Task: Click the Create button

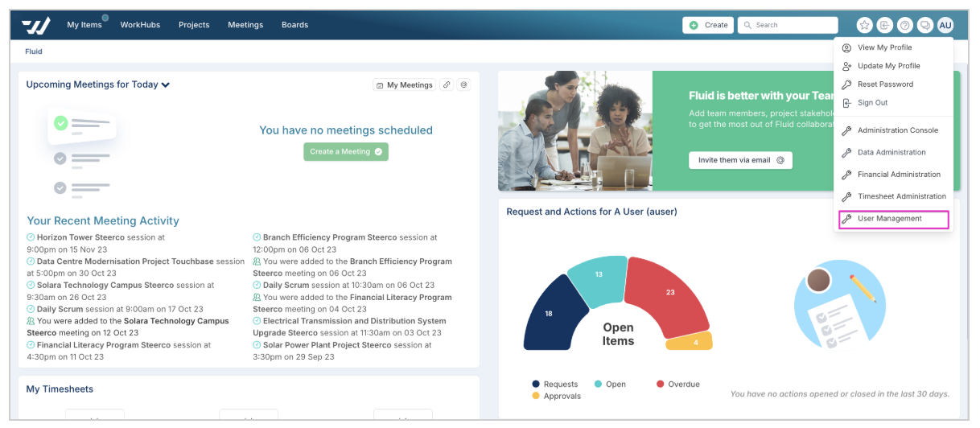Action: click(x=708, y=25)
